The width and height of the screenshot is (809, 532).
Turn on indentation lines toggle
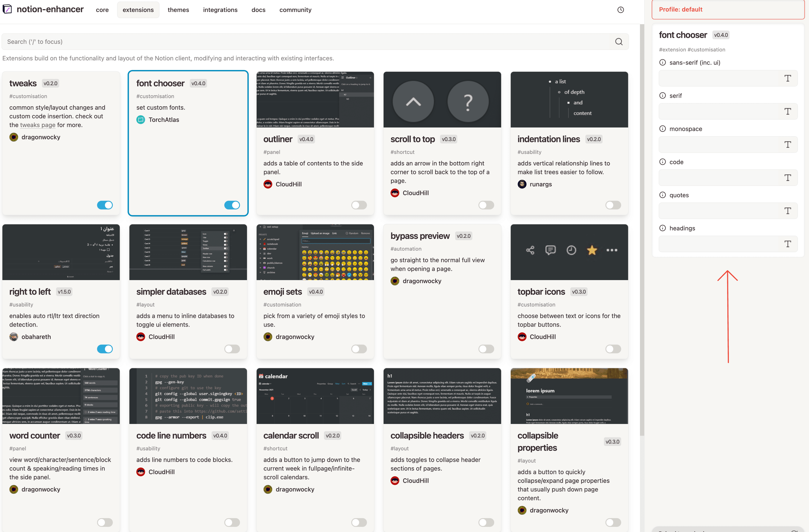tap(613, 205)
